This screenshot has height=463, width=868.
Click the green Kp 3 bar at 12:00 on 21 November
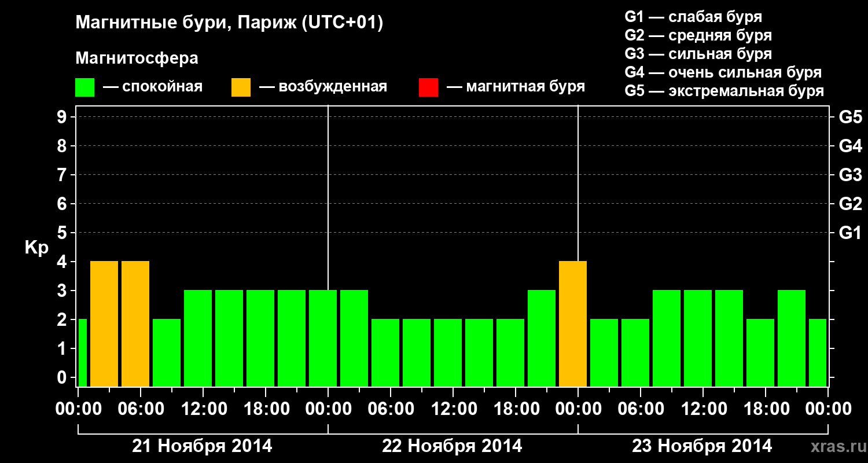[x=198, y=338]
